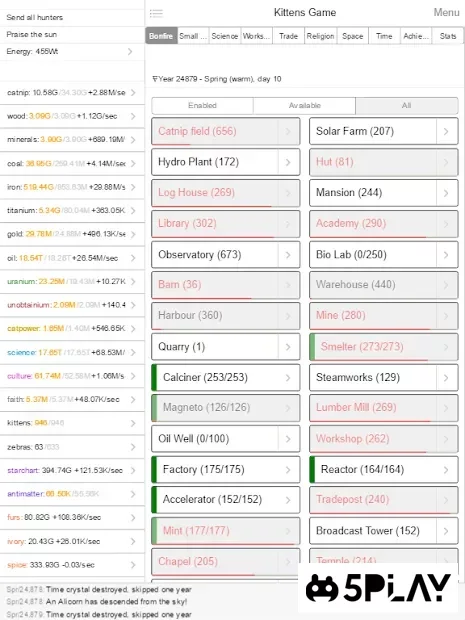Open the hamburger menu icon beside Kittens Game
Image resolution: width=465 pixels, height=620 pixels.
point(156,13)
